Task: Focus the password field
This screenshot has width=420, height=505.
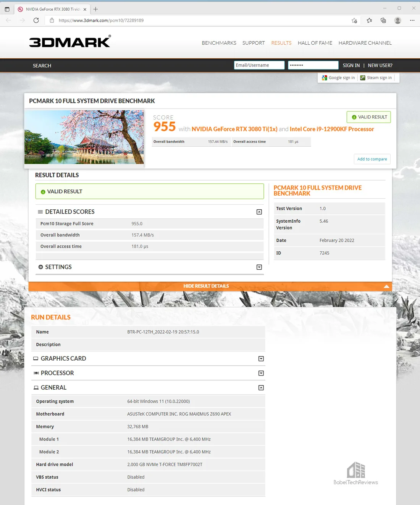Action: tap(313, 65)
